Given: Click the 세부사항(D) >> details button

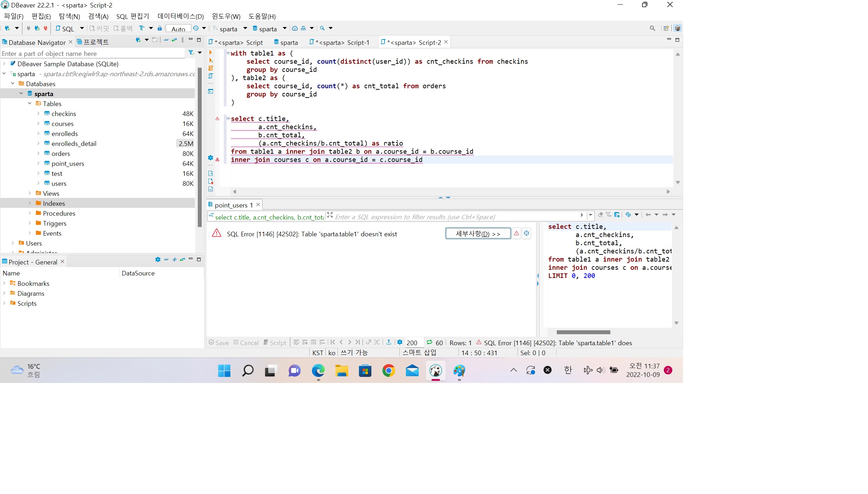Looking at the screenshot, I should [x=478, y=233].
